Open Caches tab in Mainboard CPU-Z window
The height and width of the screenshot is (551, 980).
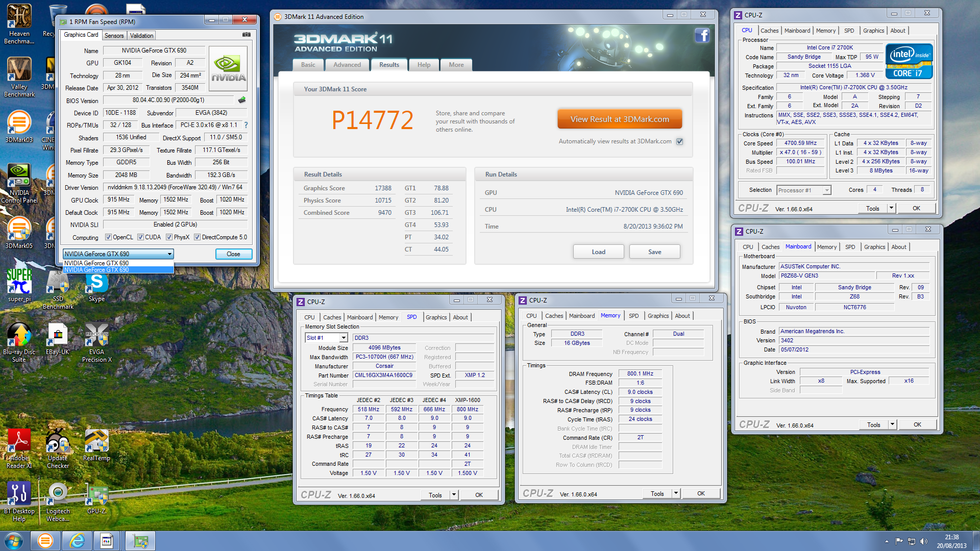pyautogui.click(x=770, y=247)
